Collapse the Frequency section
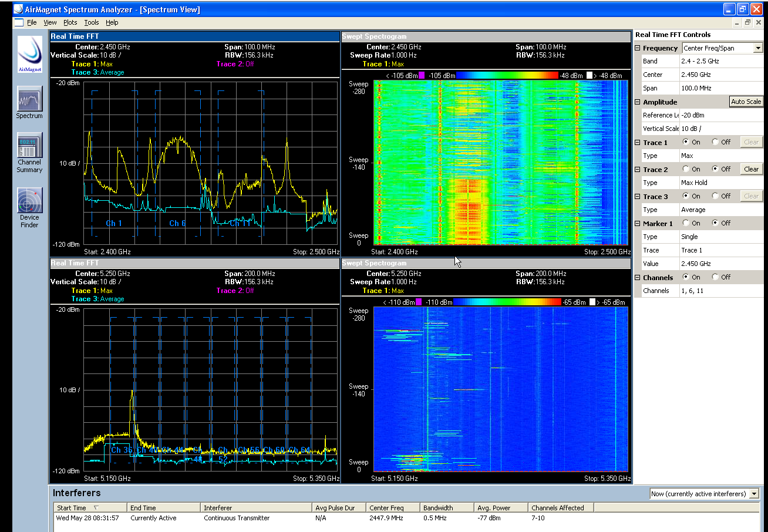 point(638,48)
